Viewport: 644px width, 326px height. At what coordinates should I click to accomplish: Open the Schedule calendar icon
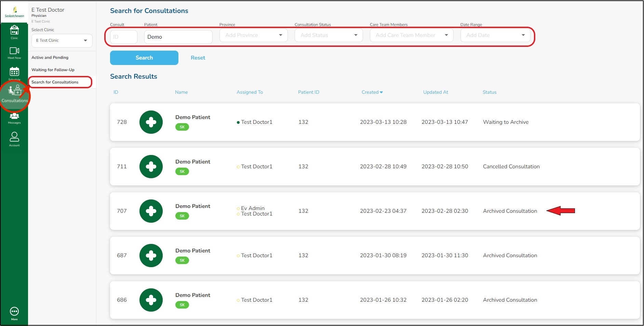(x=14, y=72)
